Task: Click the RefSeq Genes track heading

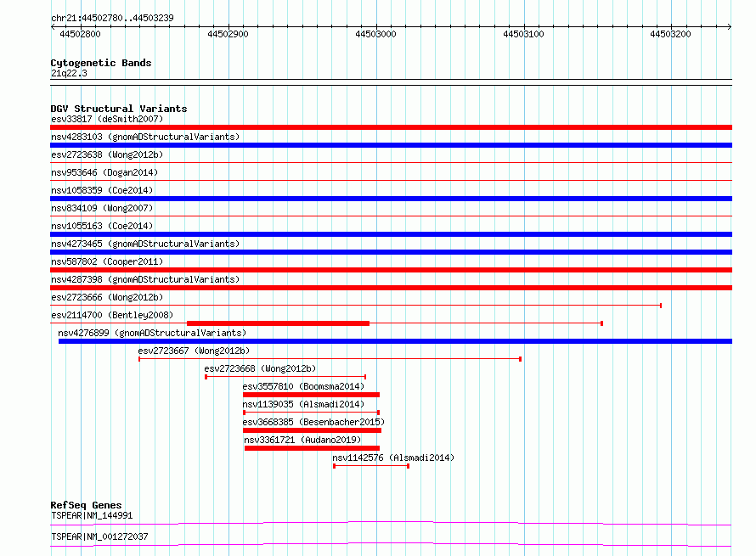Action: click(x=86, y=505)
